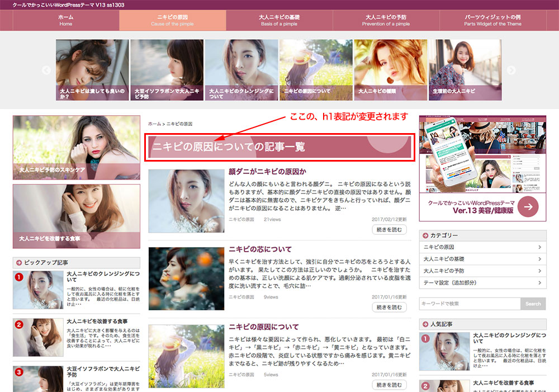Screen dimensions: 559x392
Task: Click the site title in the top bar
Action: pyautogui.click(x=68, y=5)
